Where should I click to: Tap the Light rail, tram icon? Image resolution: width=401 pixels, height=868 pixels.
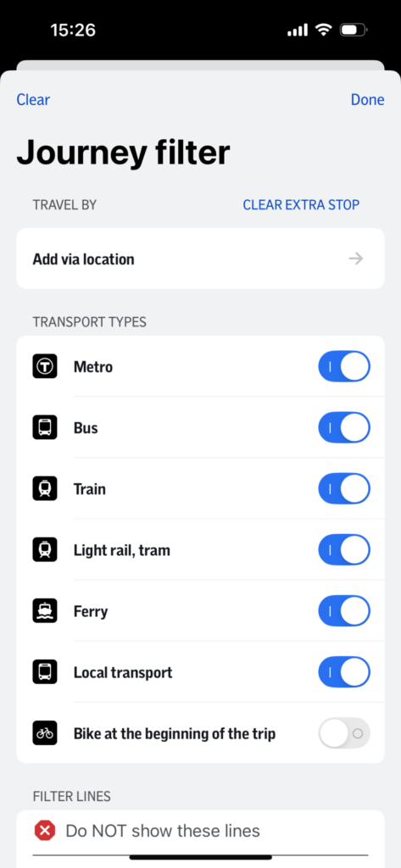(45, 550)
